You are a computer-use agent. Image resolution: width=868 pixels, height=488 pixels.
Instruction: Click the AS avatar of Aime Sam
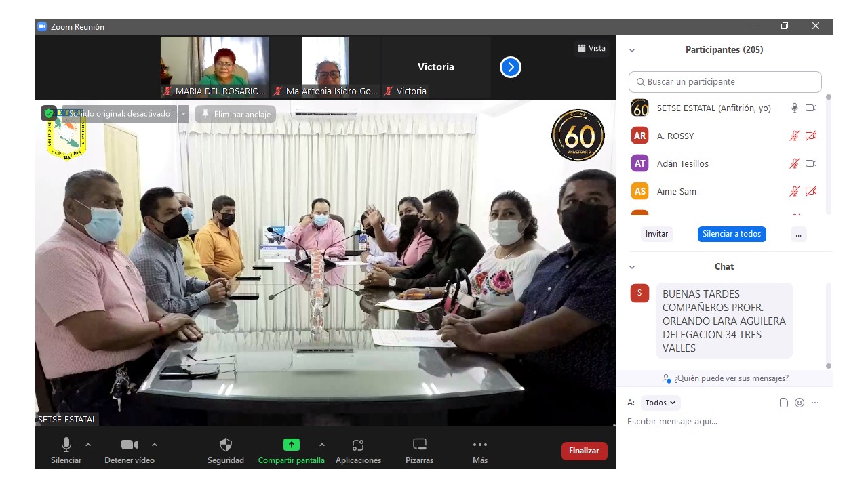point(639,191)
